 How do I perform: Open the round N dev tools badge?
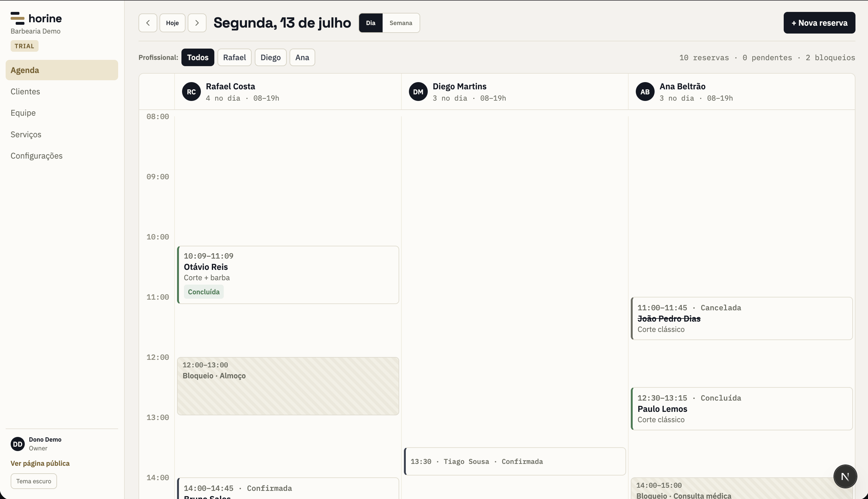point(845,476)
